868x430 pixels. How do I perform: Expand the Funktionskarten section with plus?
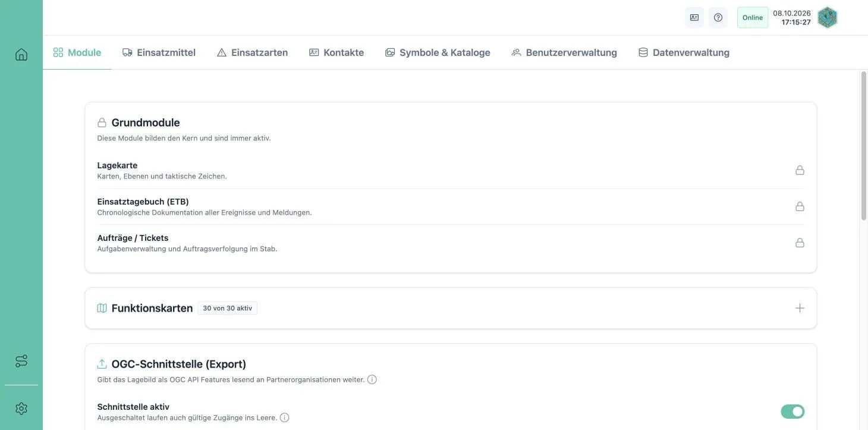800,308
